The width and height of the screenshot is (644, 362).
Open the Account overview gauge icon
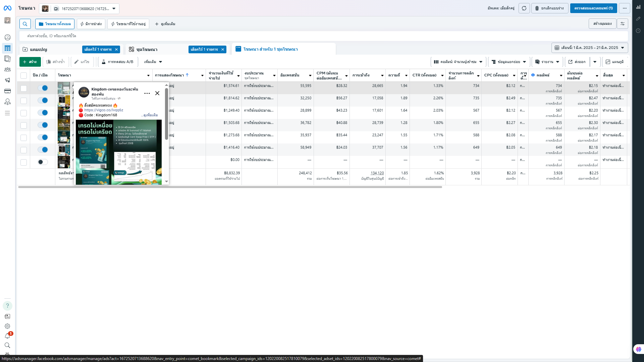coord(7,37)
